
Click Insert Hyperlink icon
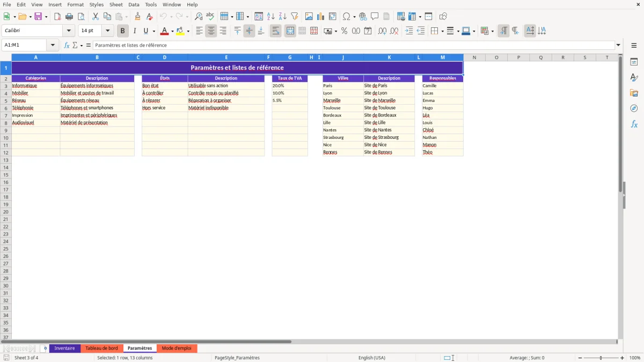363,17
